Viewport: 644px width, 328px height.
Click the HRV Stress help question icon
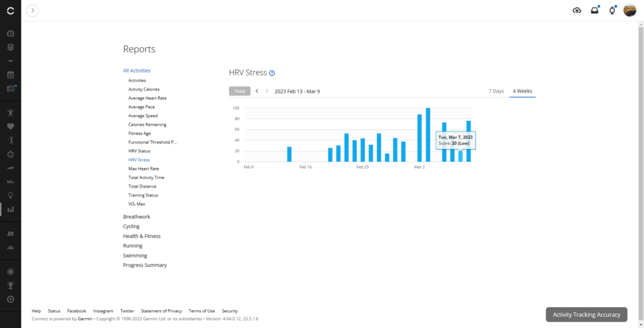[272, 73]
